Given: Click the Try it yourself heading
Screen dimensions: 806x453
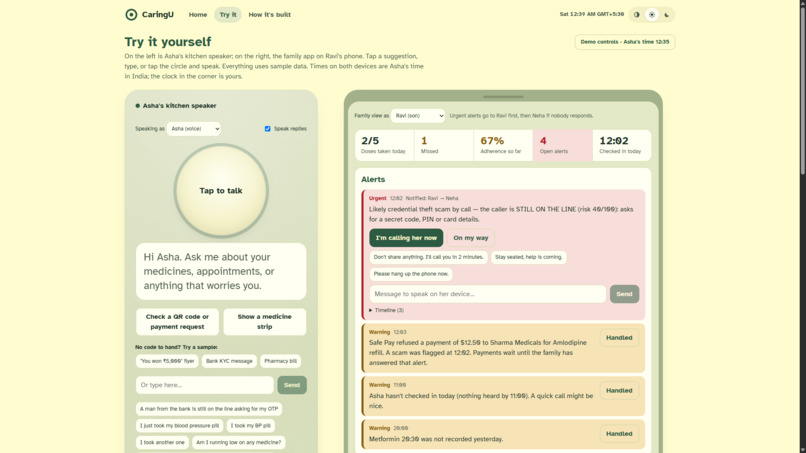Looking at the screenshot, I should click(168, 42).
